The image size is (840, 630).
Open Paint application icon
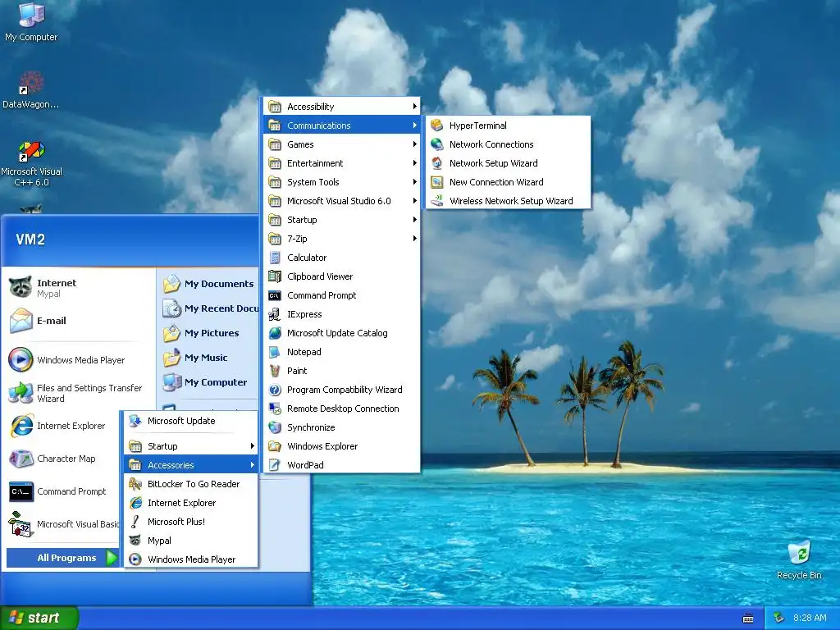[x=275, y=371]
